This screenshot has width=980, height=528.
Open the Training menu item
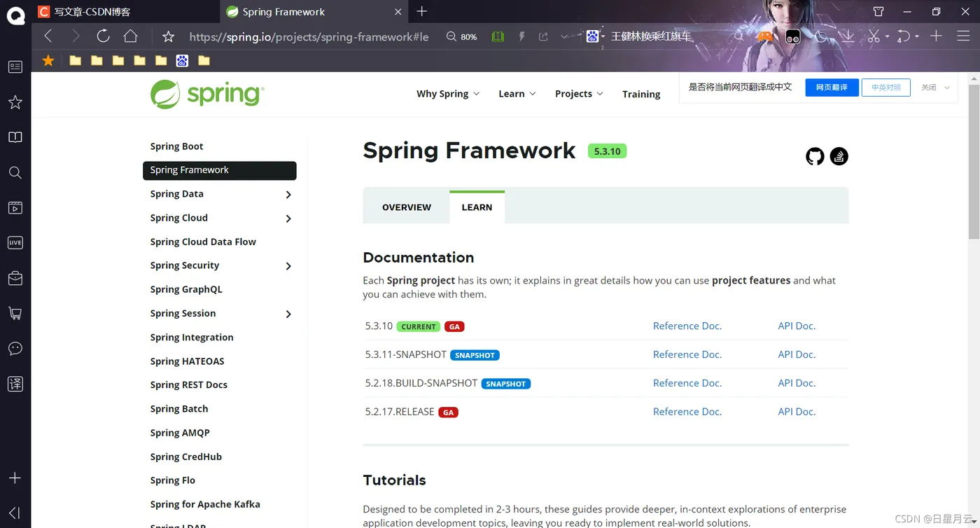[641, 94]
